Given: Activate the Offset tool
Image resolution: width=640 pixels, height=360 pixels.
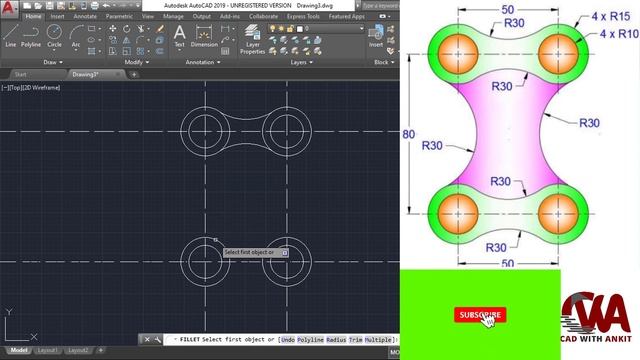Looking at the screenshot, I should tap(160, 51).
